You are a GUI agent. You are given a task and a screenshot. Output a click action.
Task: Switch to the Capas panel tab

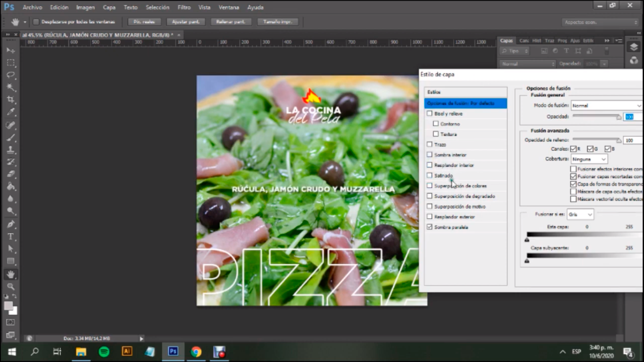click(506, 41)
